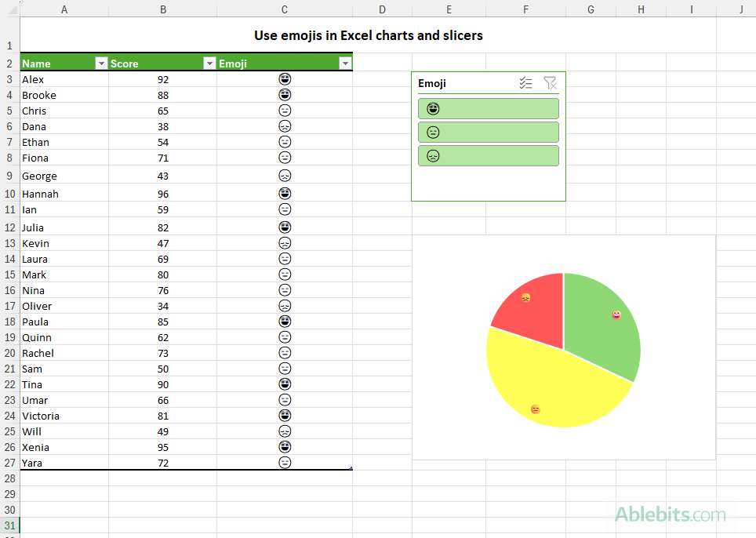Click the Clear Filter icon in the Emoji slicer
Screen dimensions: 756x538
[550, 83]
